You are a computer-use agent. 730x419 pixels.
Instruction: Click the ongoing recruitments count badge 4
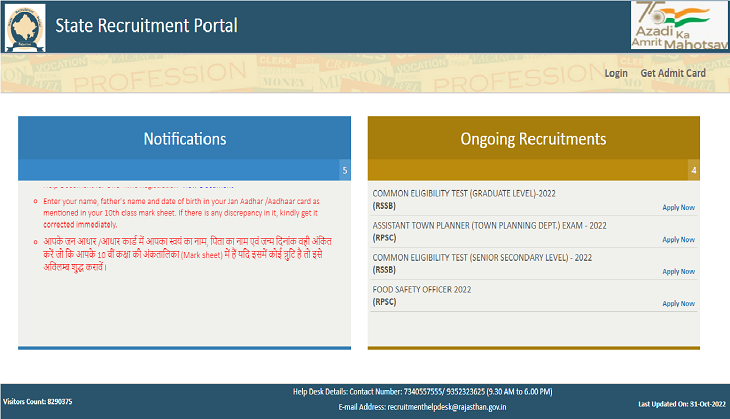pos(694,170)
